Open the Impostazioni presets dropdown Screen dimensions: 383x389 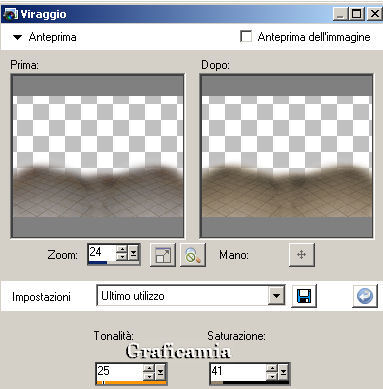[276, 296]
